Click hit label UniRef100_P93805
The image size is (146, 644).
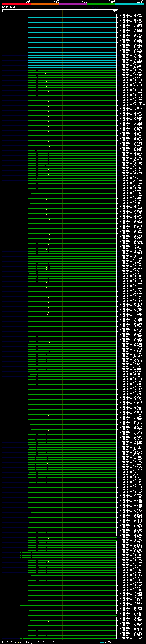(x=131, y=191)
